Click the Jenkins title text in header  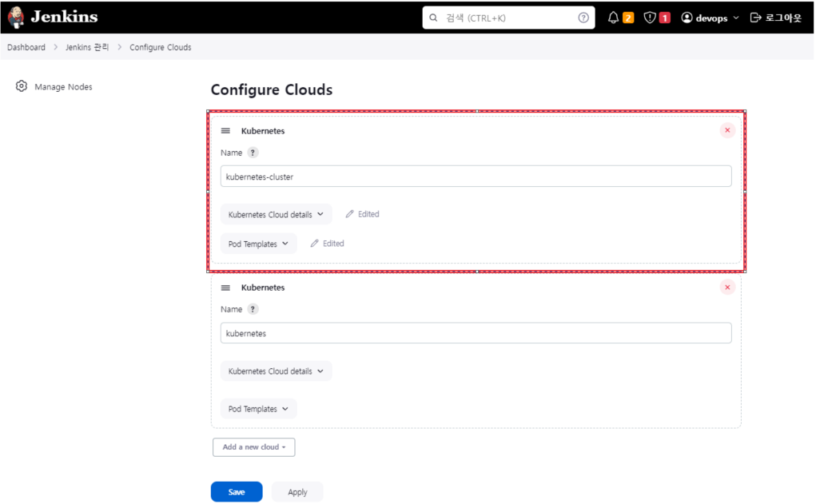click(64, 17)
